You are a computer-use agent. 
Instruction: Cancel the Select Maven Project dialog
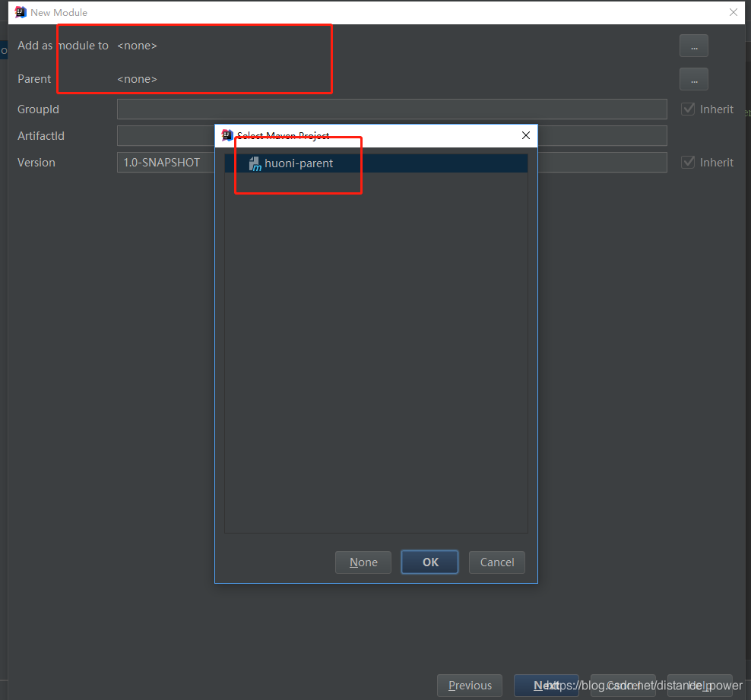[496, 562]
